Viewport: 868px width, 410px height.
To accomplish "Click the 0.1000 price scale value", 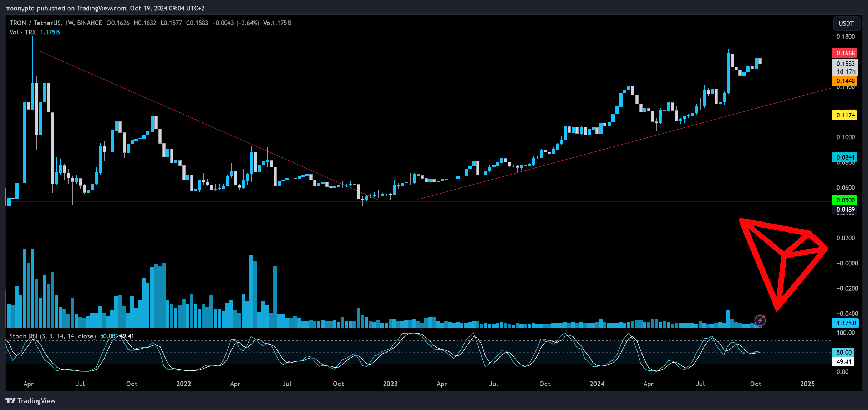I will tap(846, 137).
